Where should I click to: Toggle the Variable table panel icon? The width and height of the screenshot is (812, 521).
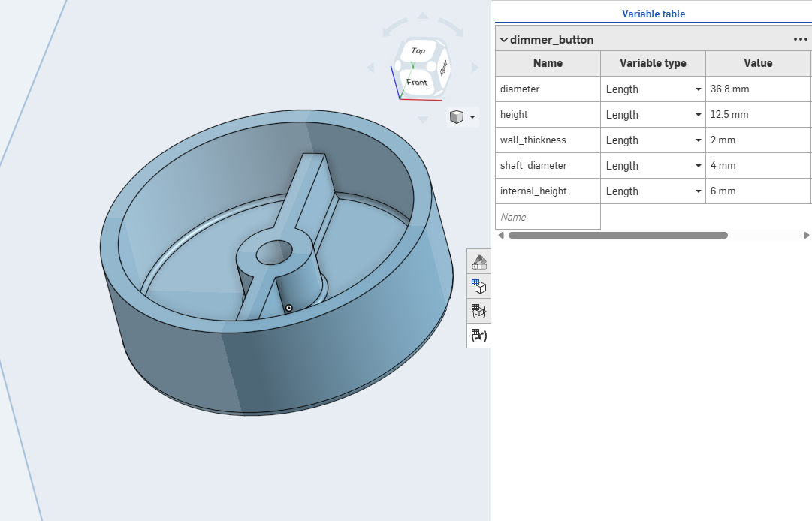[x=479, y=336]
